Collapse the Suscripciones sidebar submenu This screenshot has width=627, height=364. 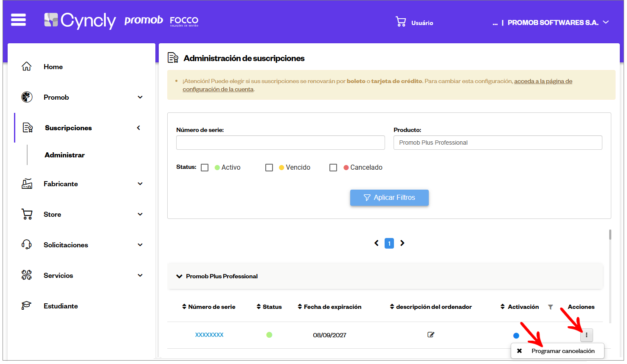coord(138,128)
